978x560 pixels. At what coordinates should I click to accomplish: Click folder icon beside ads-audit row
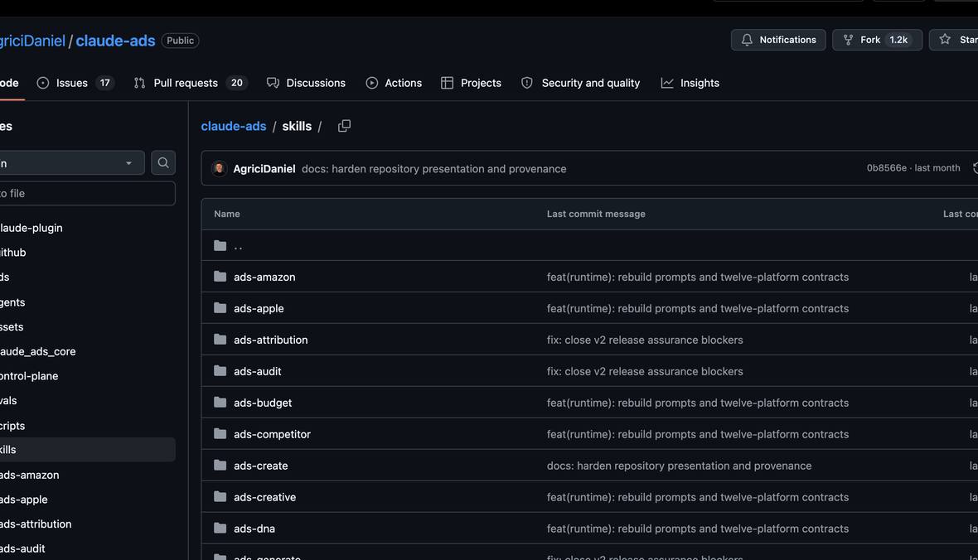(220, 370)
